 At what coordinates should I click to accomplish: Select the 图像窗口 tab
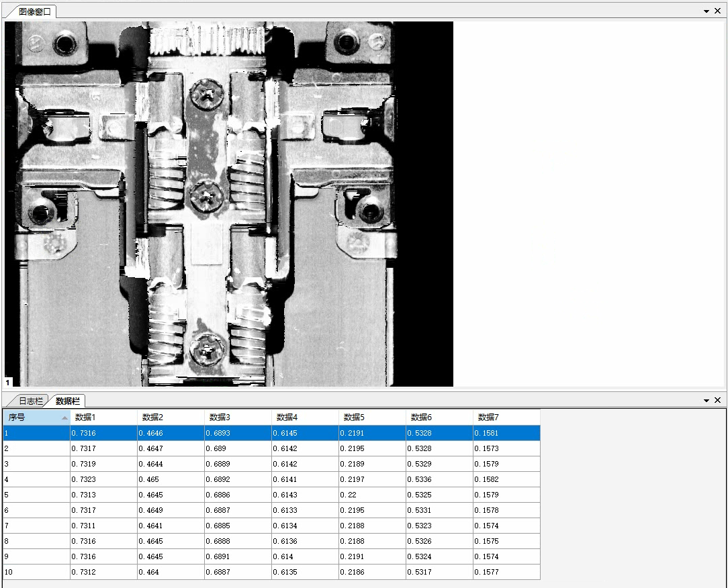35,11
